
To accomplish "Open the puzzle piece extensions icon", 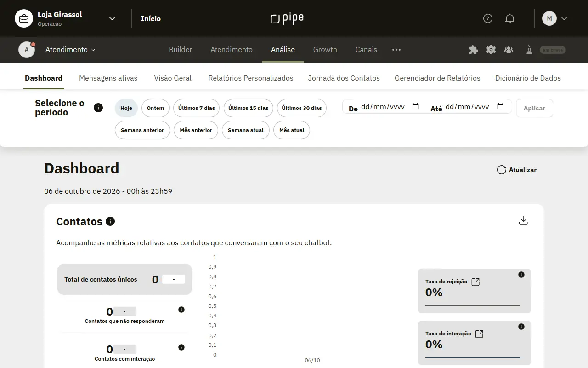I will point(473,50).
